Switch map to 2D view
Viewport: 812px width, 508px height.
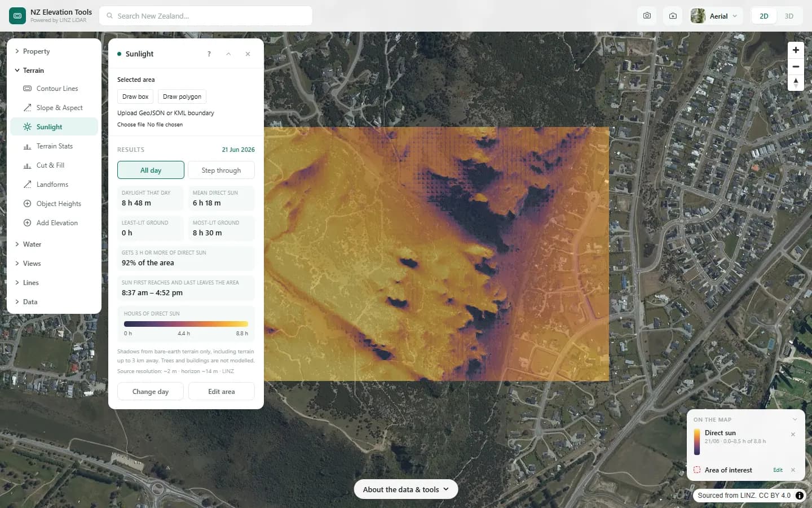coord(764,16)
